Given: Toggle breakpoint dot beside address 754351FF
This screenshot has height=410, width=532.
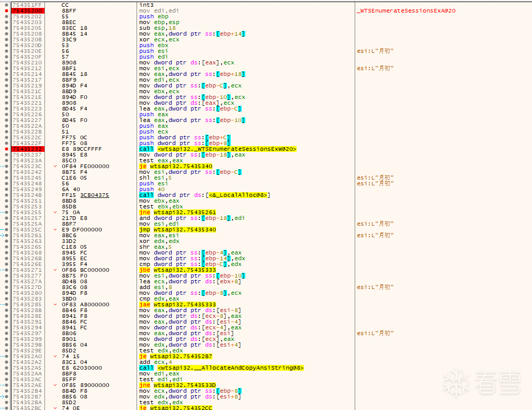Looking at the screenshot, I should click(x=6, y=5).
